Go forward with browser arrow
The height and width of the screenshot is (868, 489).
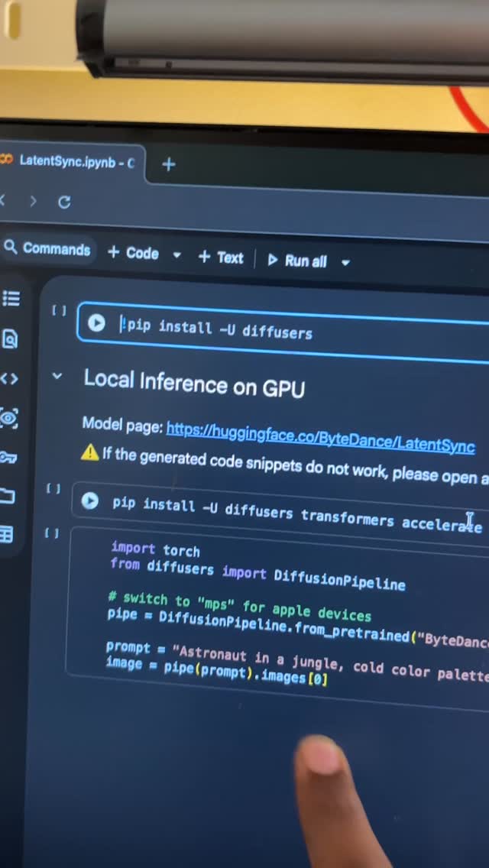33,201
